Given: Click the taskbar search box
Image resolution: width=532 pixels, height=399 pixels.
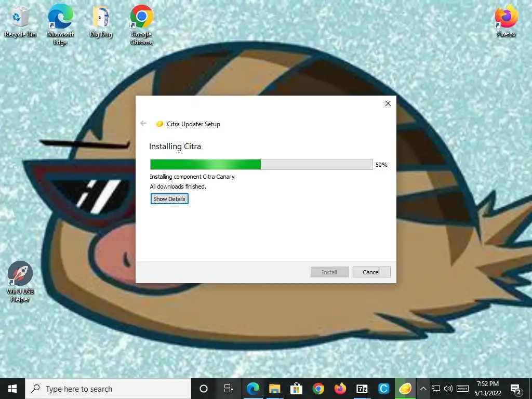Looking at the screenshot, I should tap(108, 389).
